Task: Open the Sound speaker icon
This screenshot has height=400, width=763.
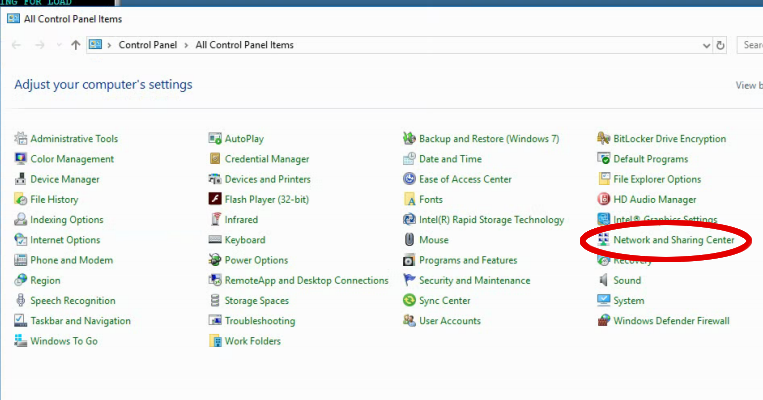Action: [x=604, y=281]
